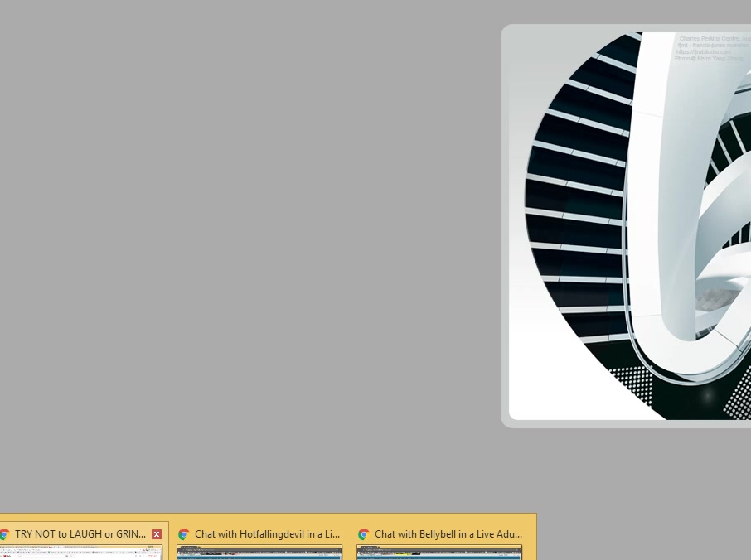Image resolution: width=751 pixels, height=560 pixels.
Task: Click Chrome icon beside Chat with Hotfallingdevil
Action: [x=184, y=534]
